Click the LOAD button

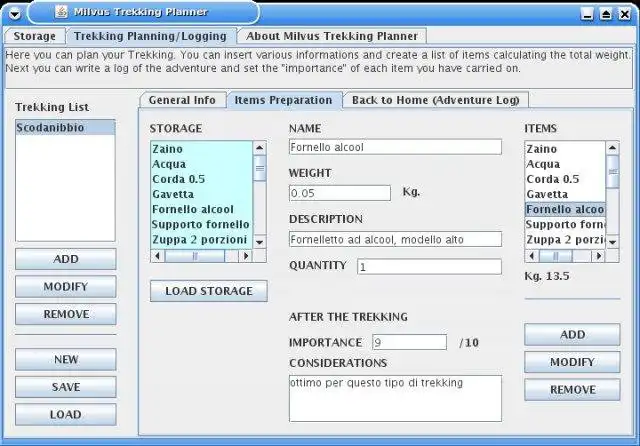(x=66, y=414)
